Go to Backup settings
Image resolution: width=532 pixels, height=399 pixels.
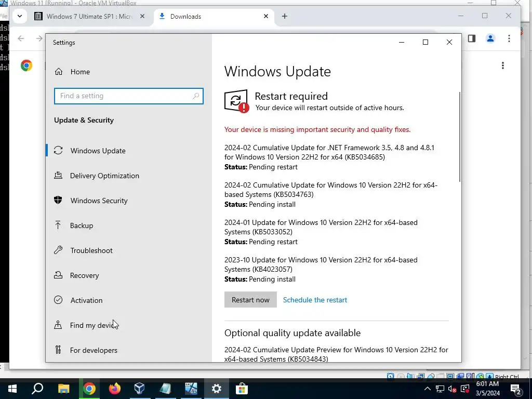82,225
